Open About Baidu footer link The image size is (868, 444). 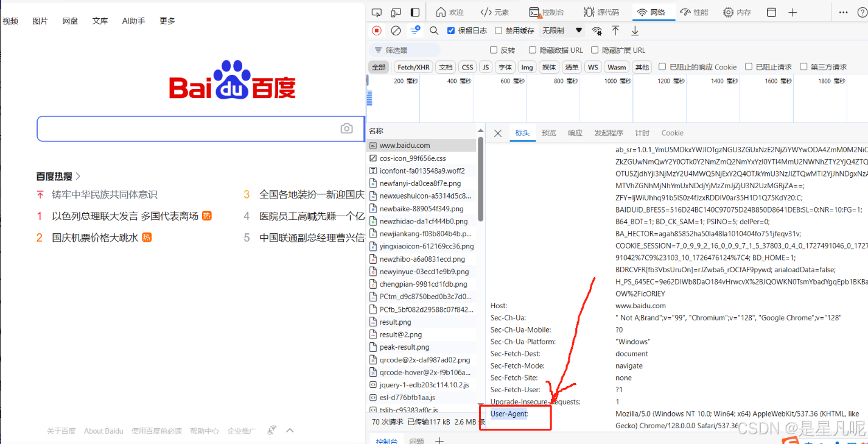point(103,431)
